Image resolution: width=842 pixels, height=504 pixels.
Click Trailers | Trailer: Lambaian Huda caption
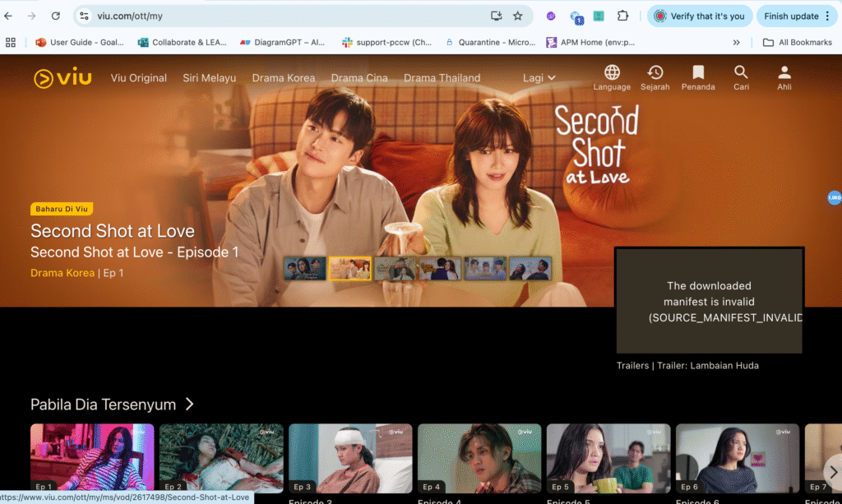pos(687,366)
